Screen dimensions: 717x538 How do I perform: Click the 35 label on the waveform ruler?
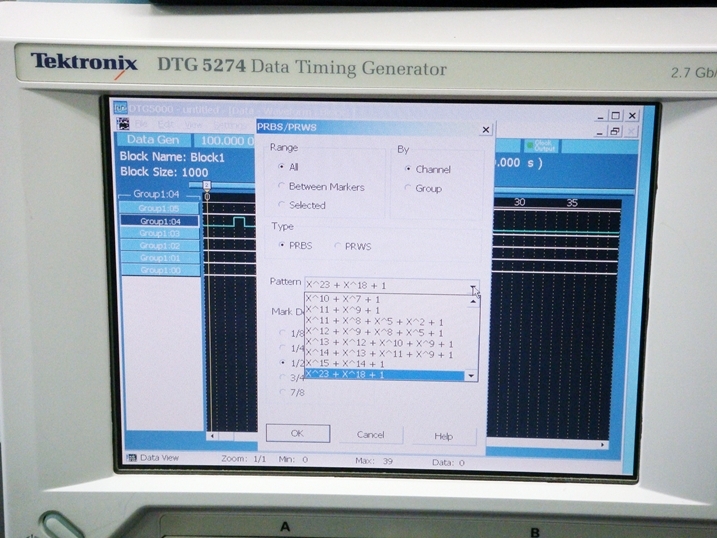tap(573, 203)
